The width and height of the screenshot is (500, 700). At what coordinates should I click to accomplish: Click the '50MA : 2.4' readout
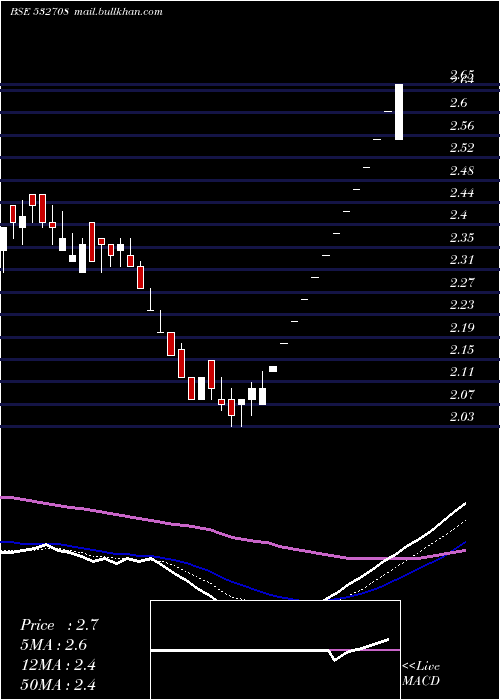point(58,684)
